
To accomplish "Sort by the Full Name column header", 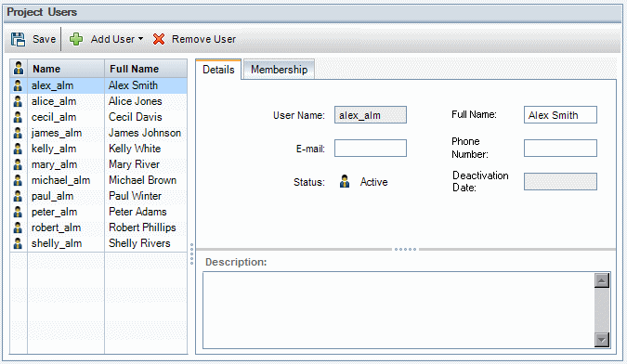I will point(146,69).
